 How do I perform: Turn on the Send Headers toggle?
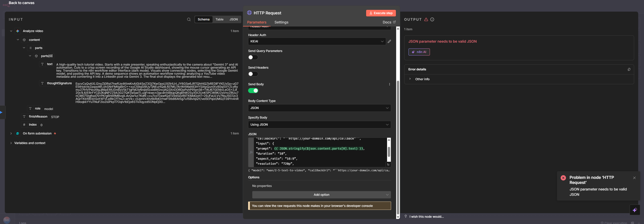(253, 74)
